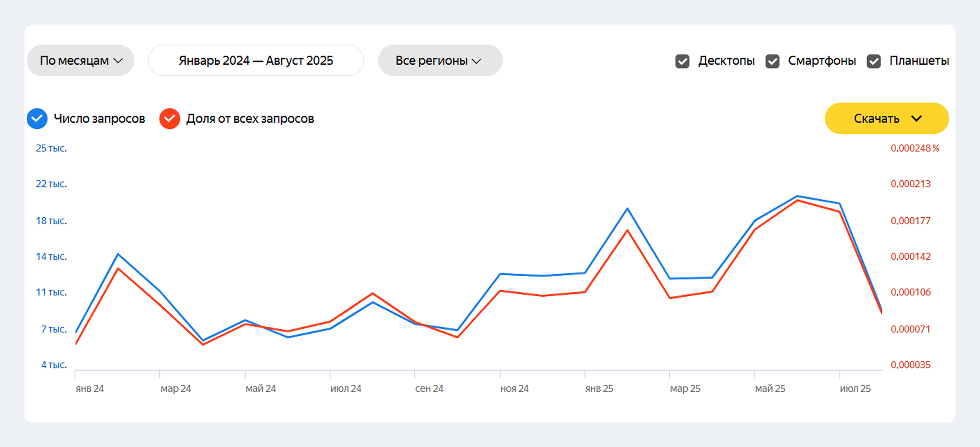The image size is (980, 447).
Task: Click the blue line peak at июн 25
Action: [x=797, y=196]
